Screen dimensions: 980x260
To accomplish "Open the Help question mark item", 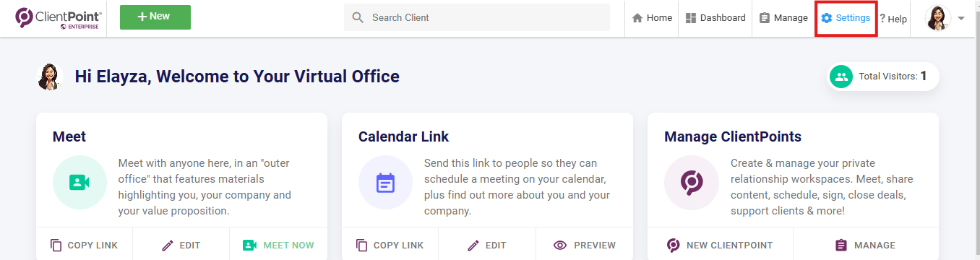I will [893, 19].
